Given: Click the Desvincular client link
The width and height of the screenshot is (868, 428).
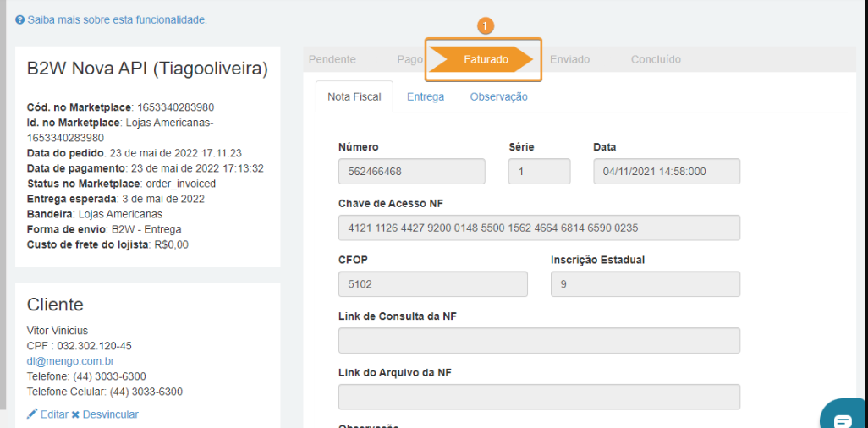Looking at the screenshot, I should (110, 414).
